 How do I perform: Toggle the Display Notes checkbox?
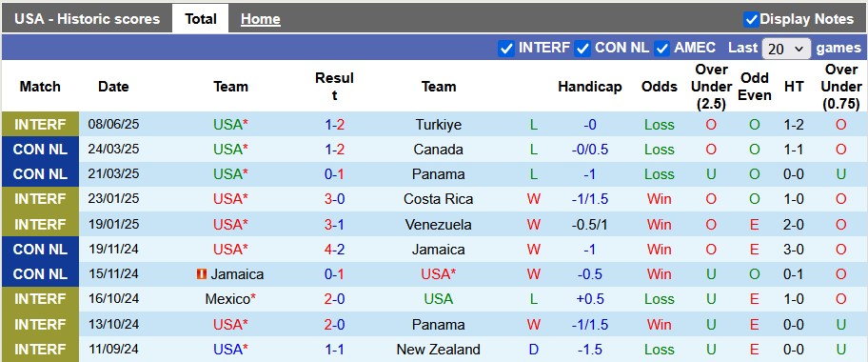pyautogui.click(x=751, y=19)
